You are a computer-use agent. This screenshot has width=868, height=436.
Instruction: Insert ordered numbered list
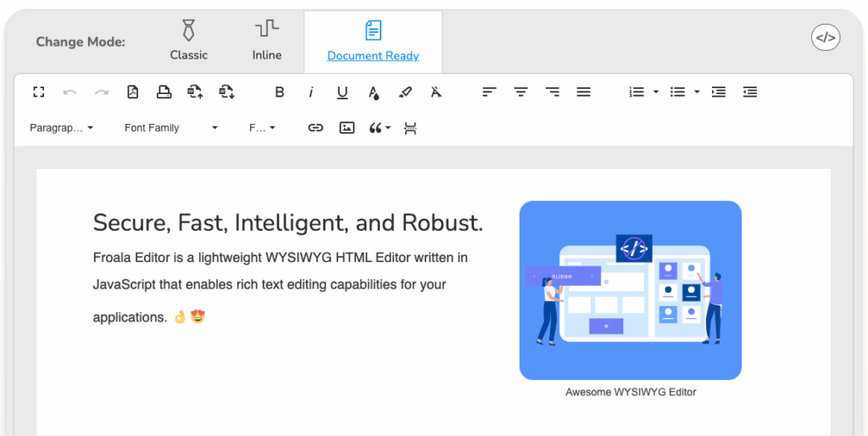pyautogui.click(x=637, y=92)
